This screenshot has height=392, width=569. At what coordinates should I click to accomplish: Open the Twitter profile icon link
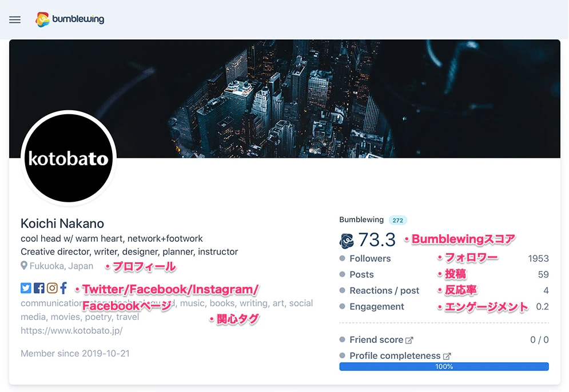coord(26,288)
